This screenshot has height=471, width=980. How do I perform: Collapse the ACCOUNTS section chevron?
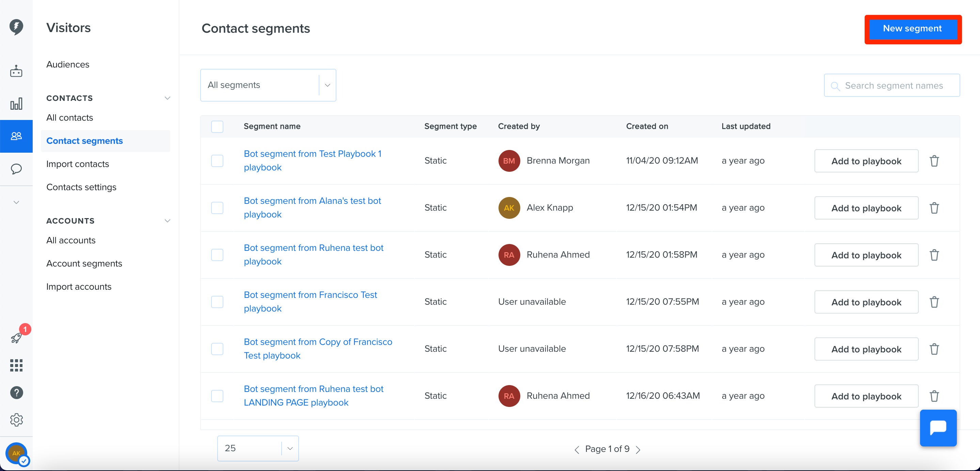(x=167, y=221)
